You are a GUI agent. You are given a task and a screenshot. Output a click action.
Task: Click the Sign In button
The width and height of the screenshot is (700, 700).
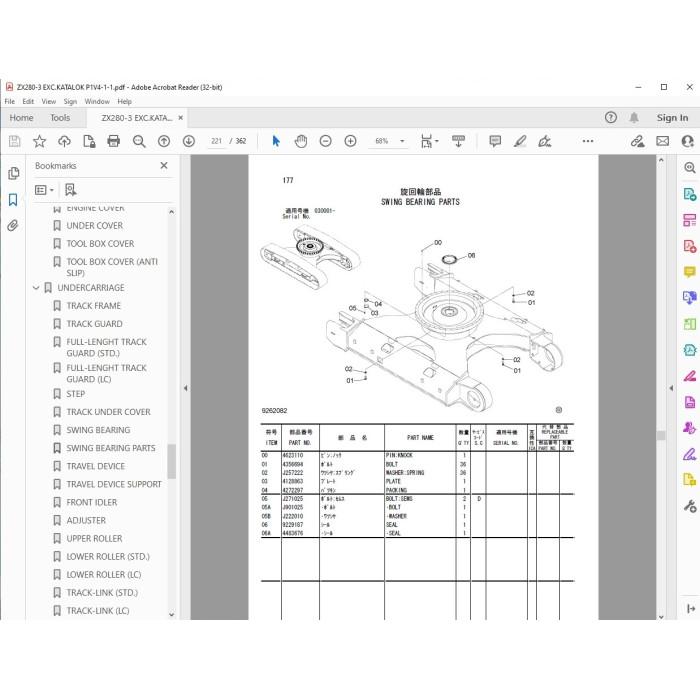[x=672, y=118]
